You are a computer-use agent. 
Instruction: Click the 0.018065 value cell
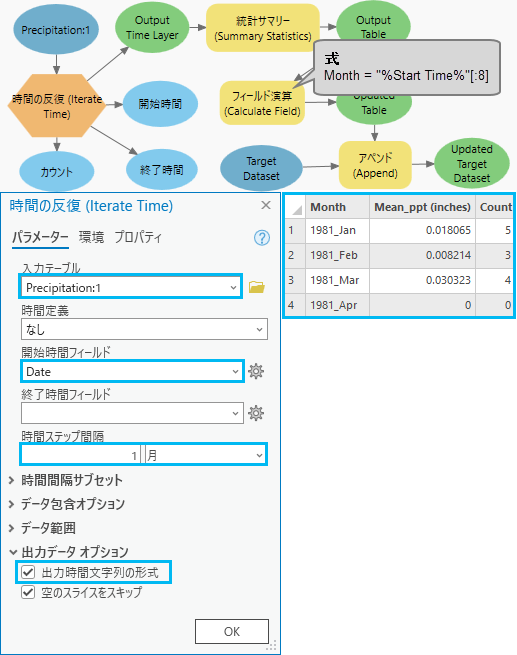(422, 230)
